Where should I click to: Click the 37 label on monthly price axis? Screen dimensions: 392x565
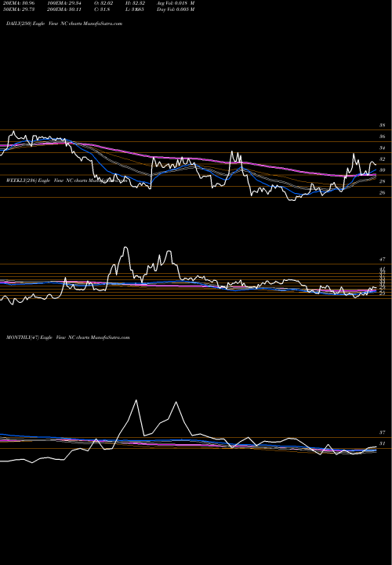pyautogui.click(x=382, y=432)
